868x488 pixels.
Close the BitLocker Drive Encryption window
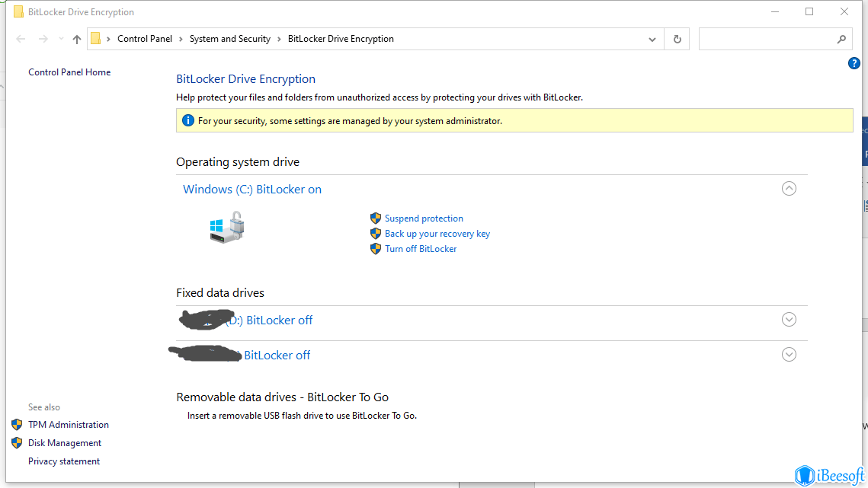click(844, 11)
